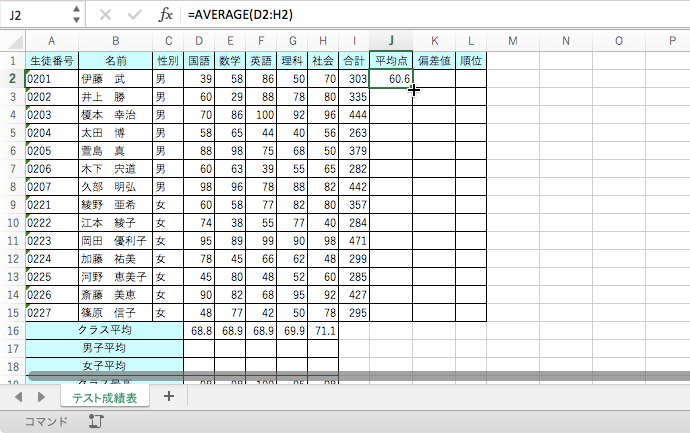
Task: Click the name 岡田 優利子 cell
Action: pos(116,241)
